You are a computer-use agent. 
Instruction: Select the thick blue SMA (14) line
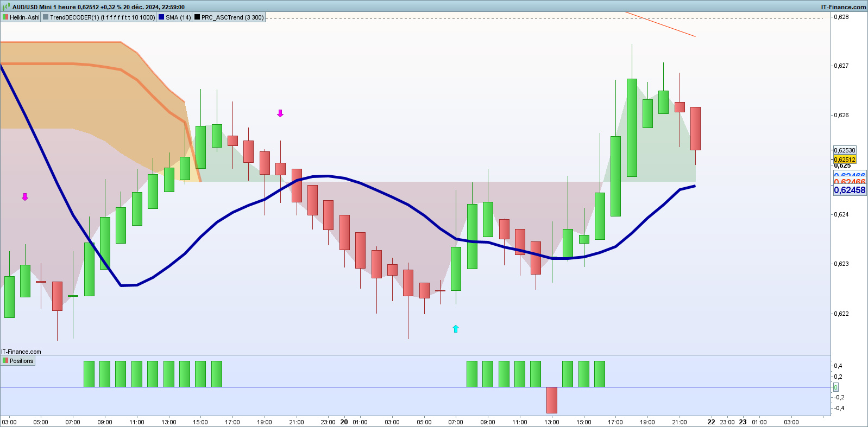(x=328, y=176)
